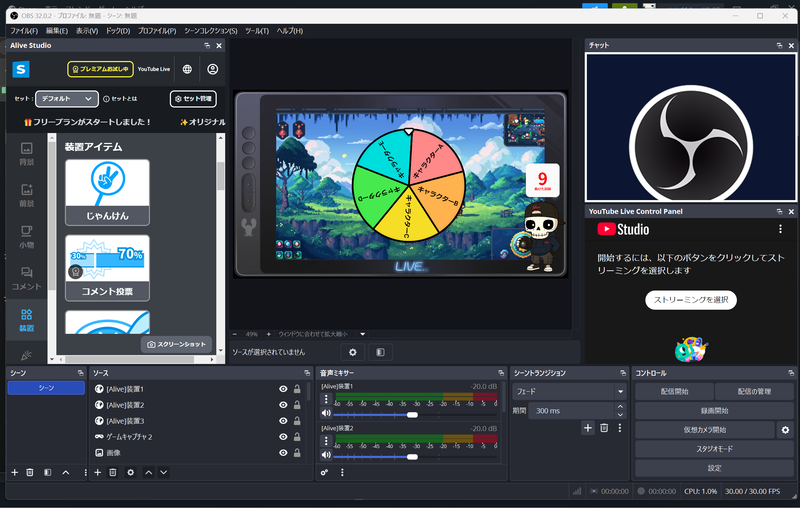Click the 配信開始 button
This screenshot has height=508, width=800.
674,391
